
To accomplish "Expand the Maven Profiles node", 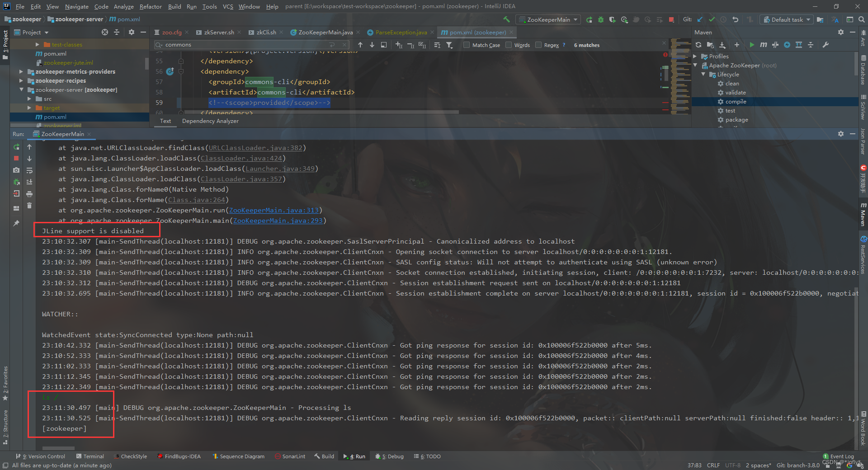I will click(695, 56).
